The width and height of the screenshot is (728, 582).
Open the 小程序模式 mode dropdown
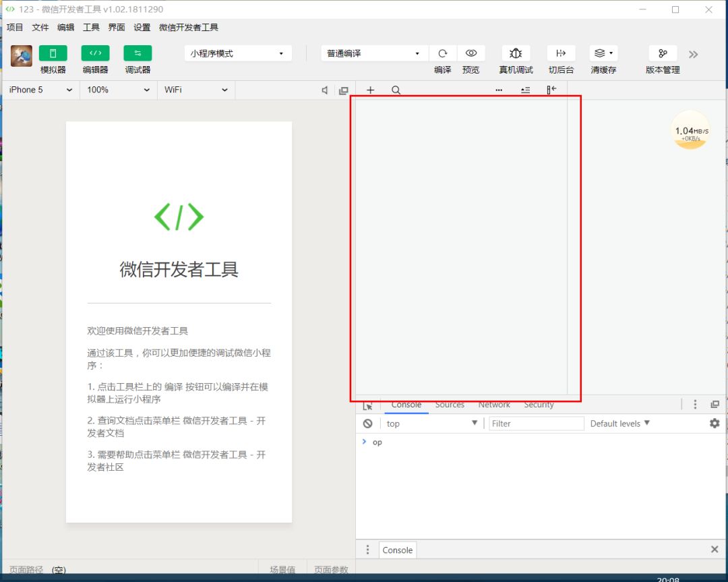coord(238,53)
